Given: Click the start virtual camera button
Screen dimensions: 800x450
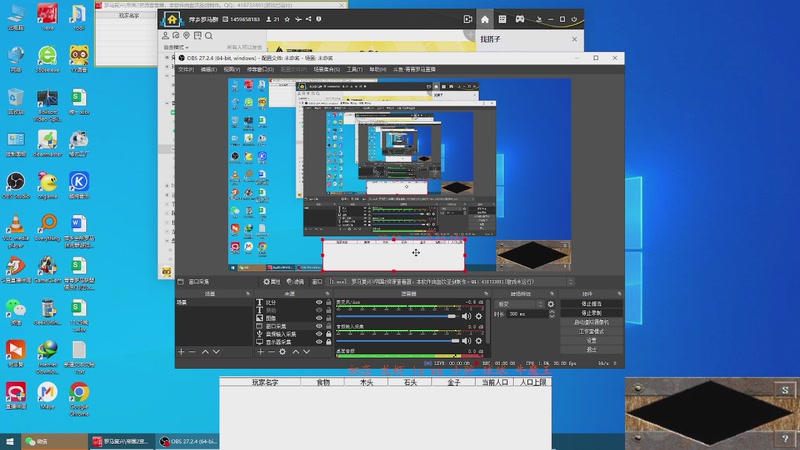Looking at the screenshot, I should [x=591, y=322].
